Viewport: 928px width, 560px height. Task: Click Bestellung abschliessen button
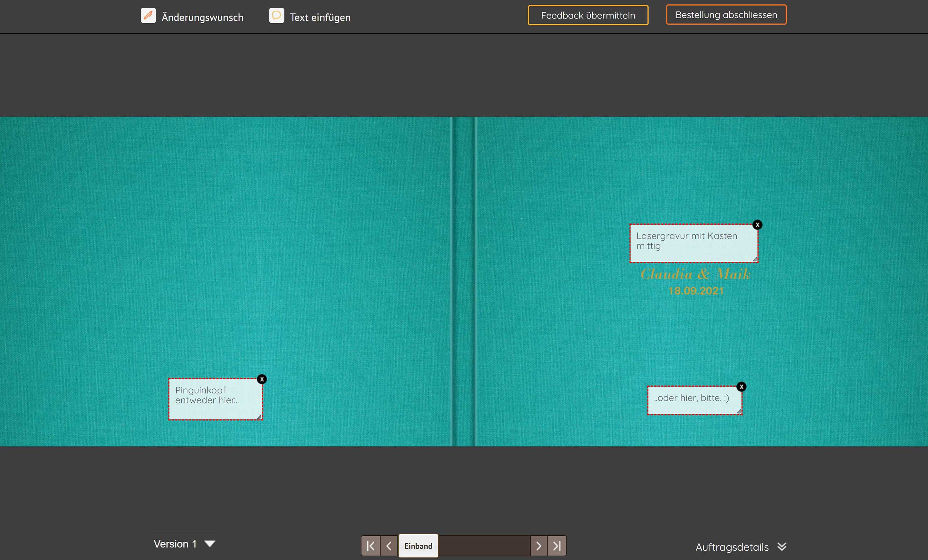click(726, 15)
